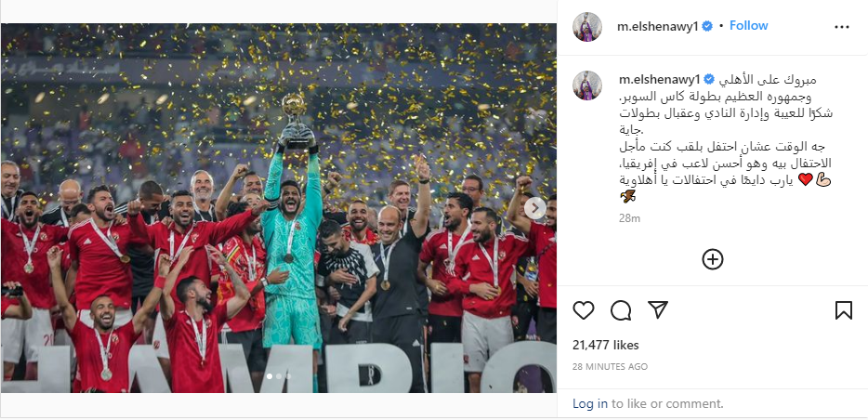This screenshot has height=420, width=868.
Task: Share the post with the paper plane icon
Action: coord(658,309)
